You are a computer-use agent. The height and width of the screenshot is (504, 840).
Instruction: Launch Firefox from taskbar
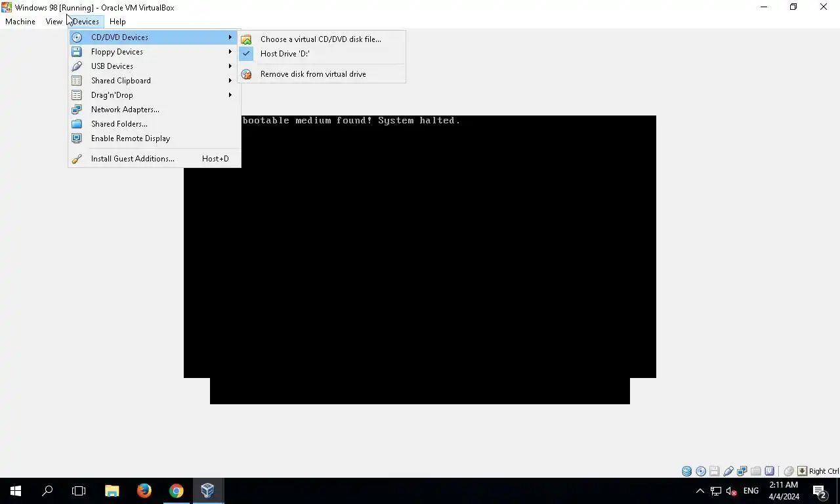pyautogui.click(x=144, y=491)
